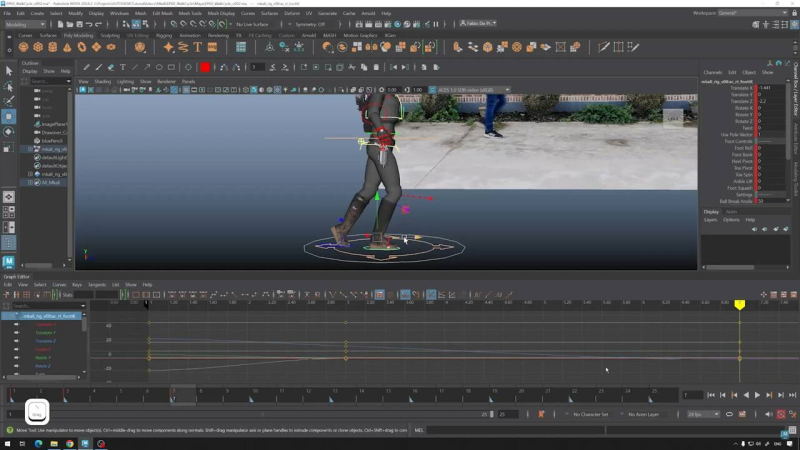Open Chrome from the Windows taskbar
This screenshot has width=800, height=450.
pos(69,444)
